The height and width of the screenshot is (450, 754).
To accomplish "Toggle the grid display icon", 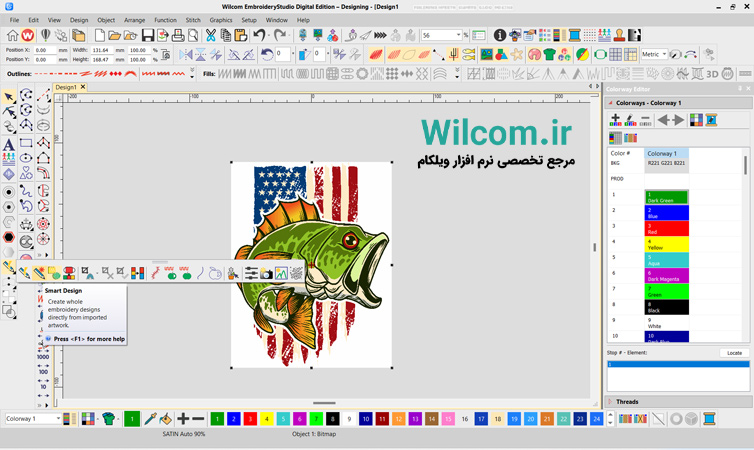I will pyautogui.click(x=616, y=54).
